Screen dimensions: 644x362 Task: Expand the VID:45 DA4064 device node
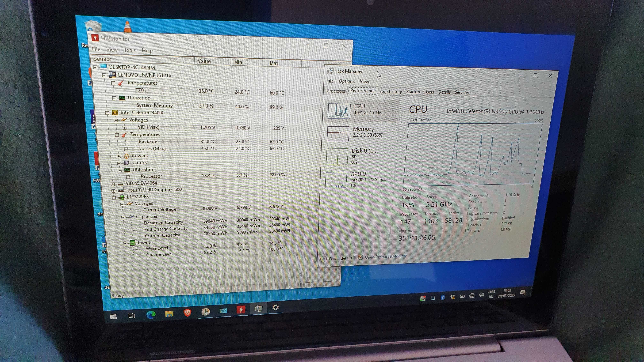(x=113, y=184)
